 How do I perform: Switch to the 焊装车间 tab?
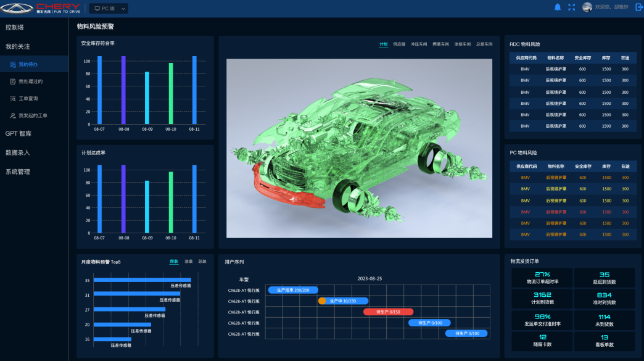click(x=440, y=44)
